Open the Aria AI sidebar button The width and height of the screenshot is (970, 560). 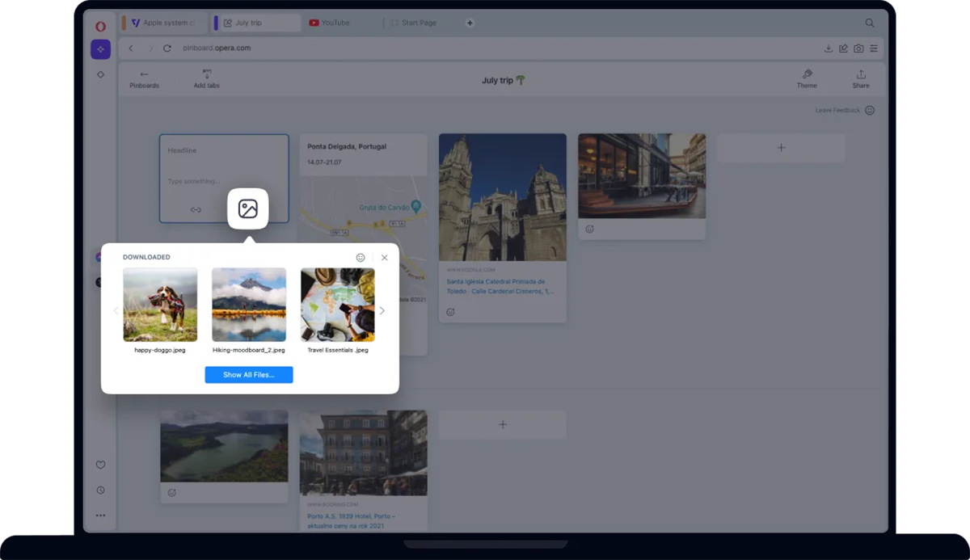click(100, 49)
